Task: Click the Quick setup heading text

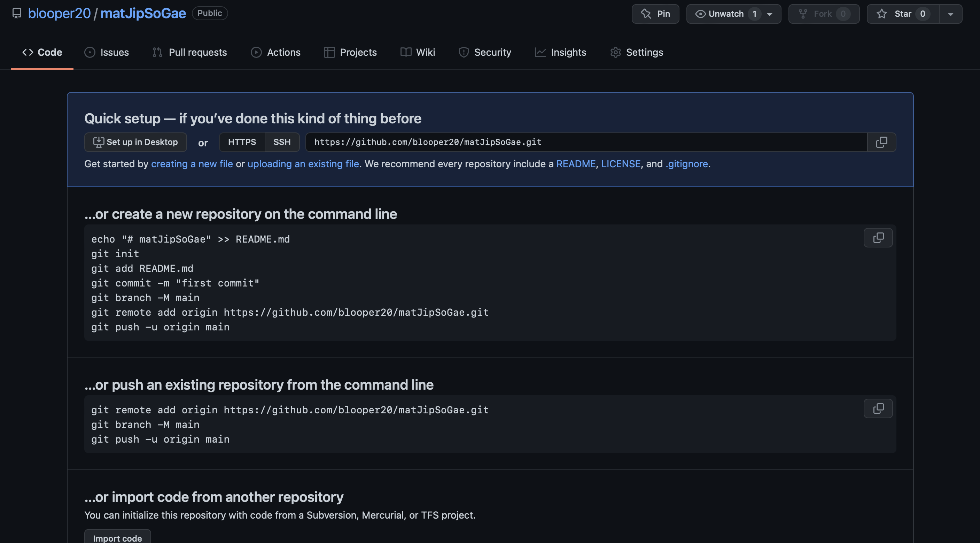Action: coord(252,118)
